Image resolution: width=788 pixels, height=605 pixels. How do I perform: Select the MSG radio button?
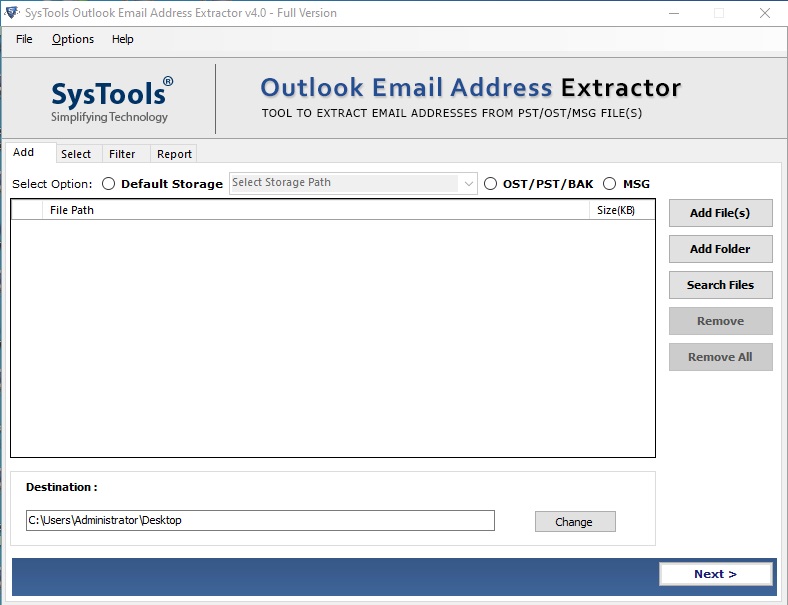coord(610,184)
